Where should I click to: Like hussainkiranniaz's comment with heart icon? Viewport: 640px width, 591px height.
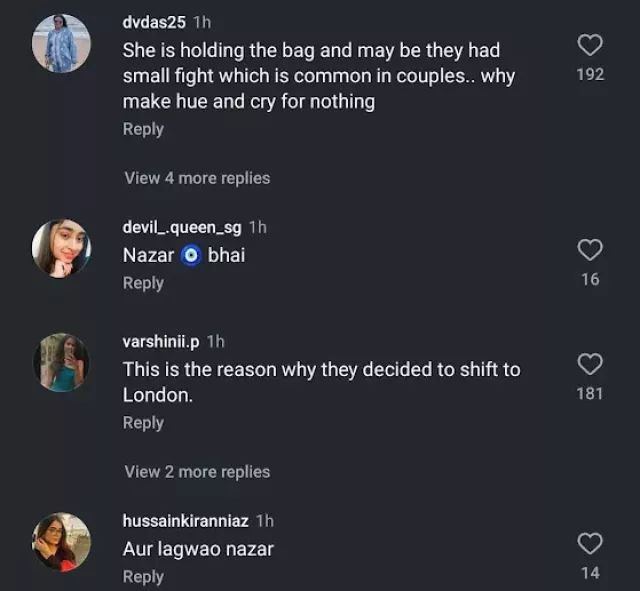tap(590, 543)
